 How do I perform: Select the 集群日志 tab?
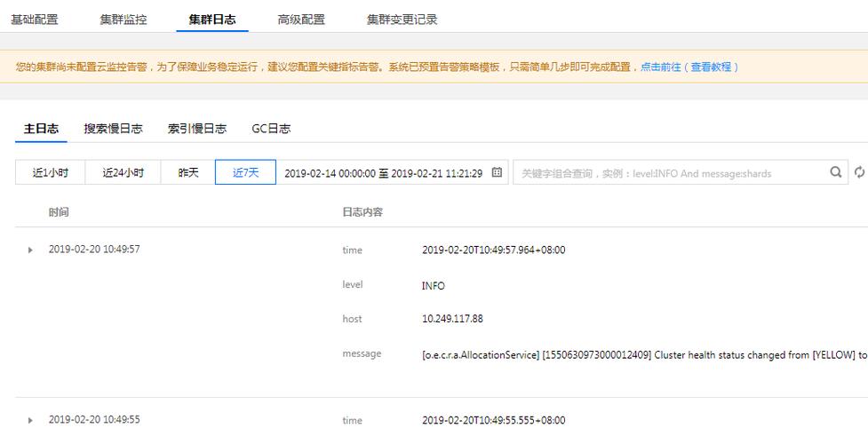tap(212, 20)
